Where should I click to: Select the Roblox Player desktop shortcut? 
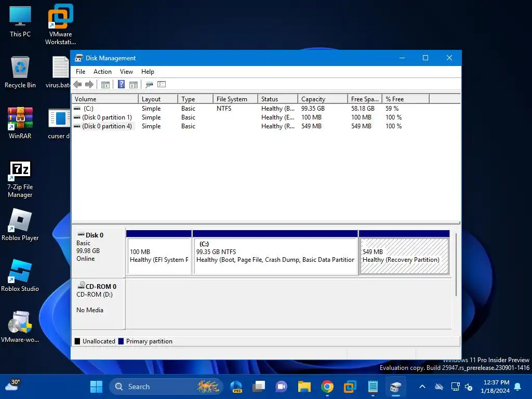click(20, 225)
